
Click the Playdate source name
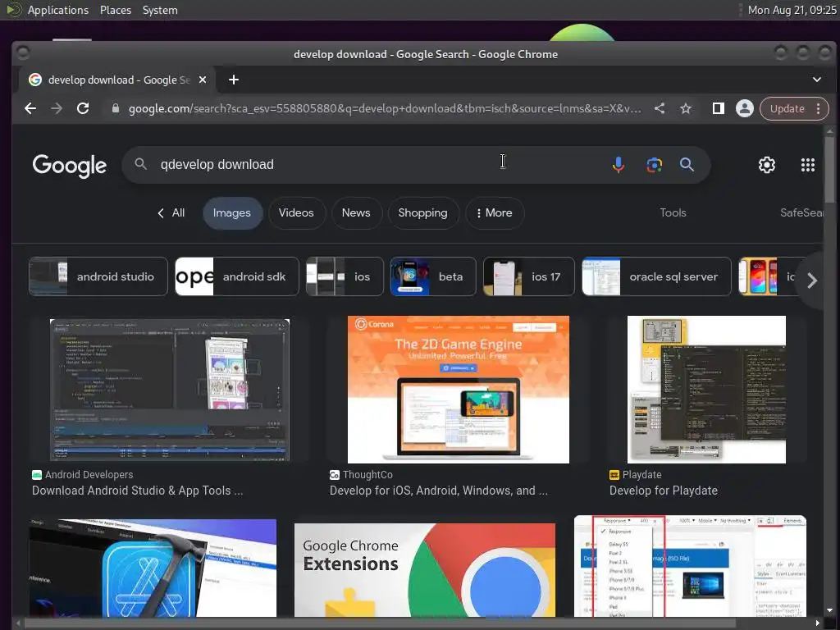click(641, 475)
